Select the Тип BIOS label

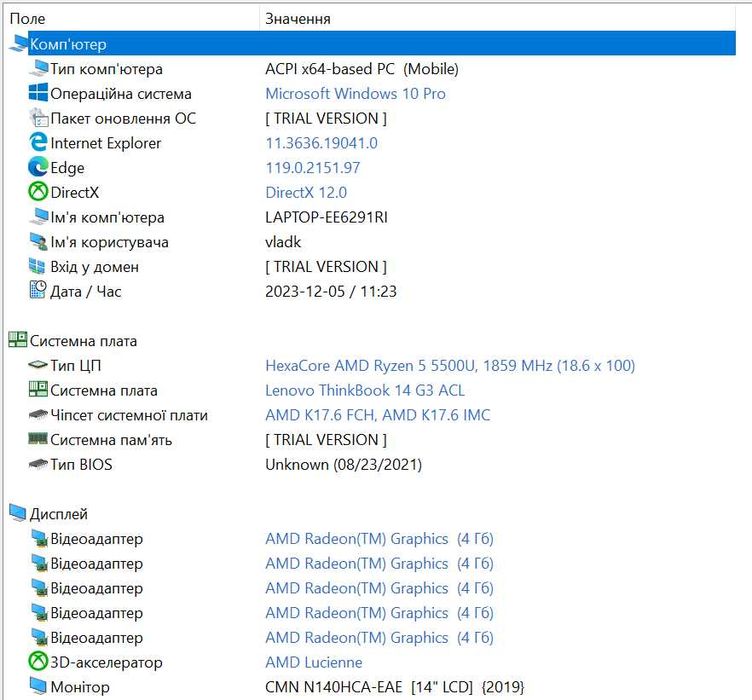82,465
